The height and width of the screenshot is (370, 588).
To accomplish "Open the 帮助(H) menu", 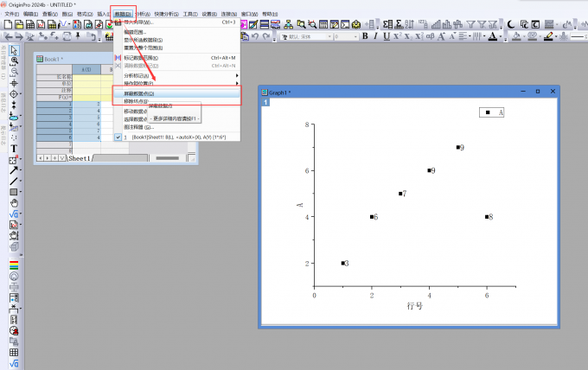I will pyautogui.click(x=270, y=14).
